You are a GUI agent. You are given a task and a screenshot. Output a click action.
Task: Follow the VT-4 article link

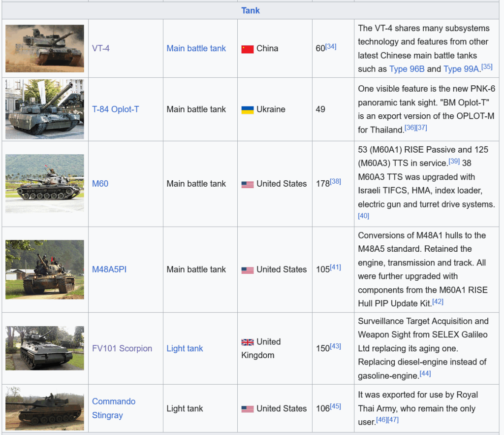coord(100,48)
